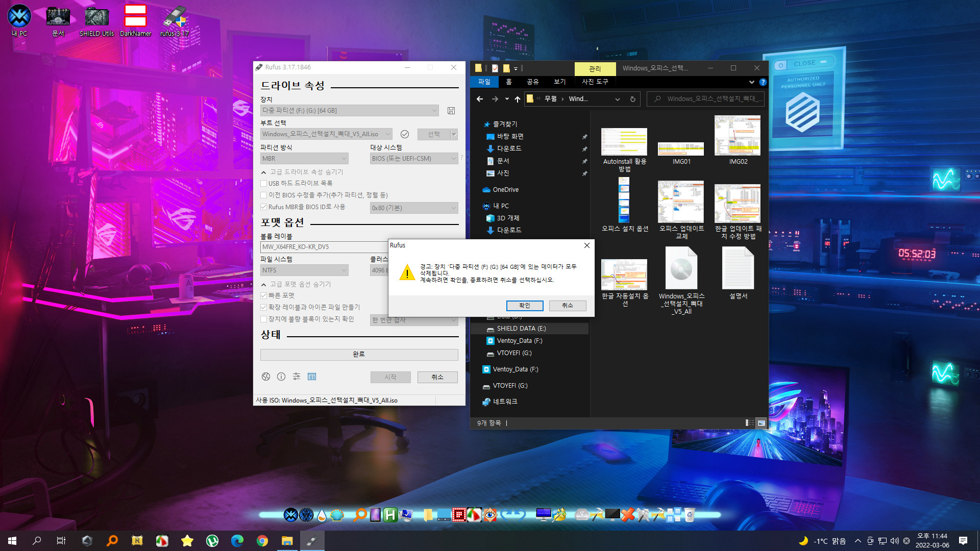Click the 볼륨 레이블 input field

(x=324, y=247)
